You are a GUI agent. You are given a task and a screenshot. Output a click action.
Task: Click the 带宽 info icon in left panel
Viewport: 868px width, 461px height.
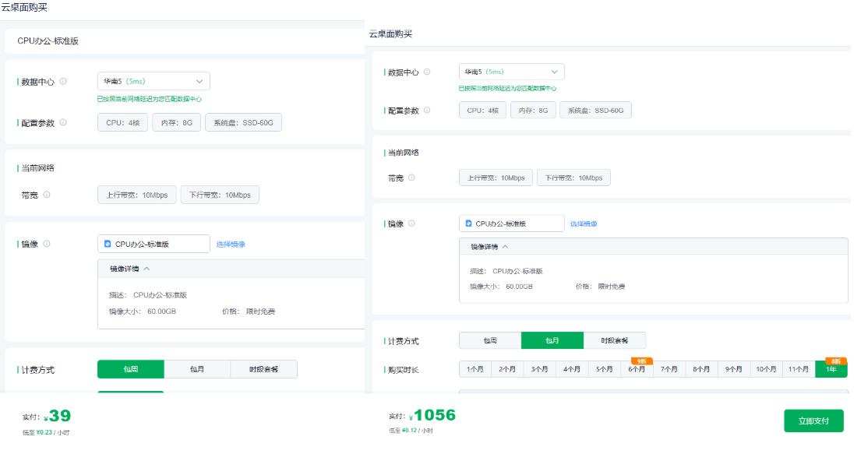coord(47,194)
